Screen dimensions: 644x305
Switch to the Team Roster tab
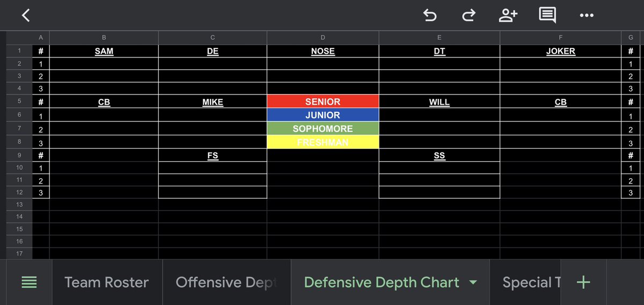click(x=106, y=282)
